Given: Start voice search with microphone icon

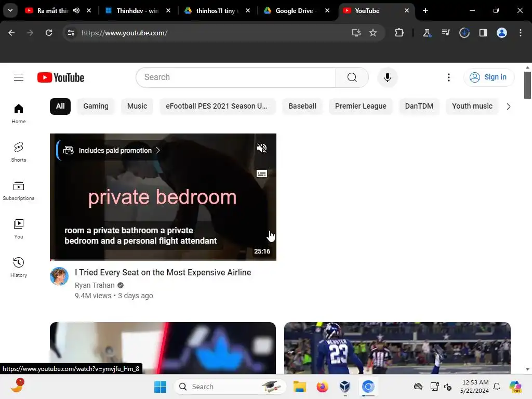Looking at the screenshot, I should tap(387, 77).
